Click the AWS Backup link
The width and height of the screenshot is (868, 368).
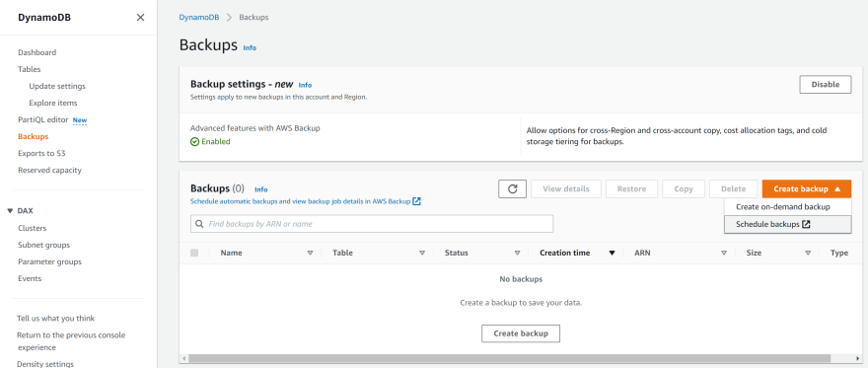point(392,201)
